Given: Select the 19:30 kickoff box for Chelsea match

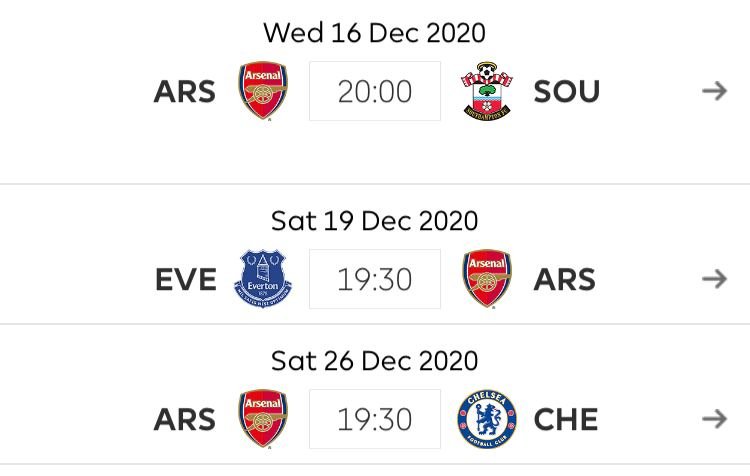Looking at the screenshot, I should point(375,419).
